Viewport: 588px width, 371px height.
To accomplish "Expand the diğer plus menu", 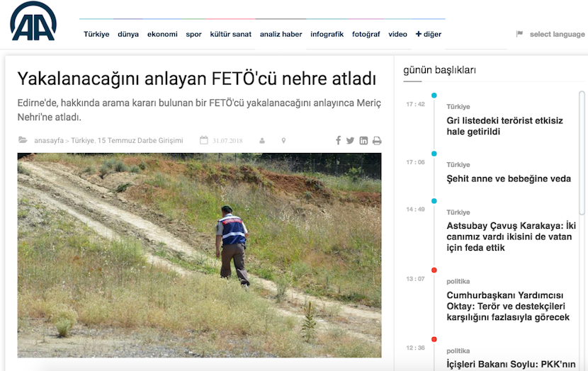I will pyautogui.click(x=429, y=34).
